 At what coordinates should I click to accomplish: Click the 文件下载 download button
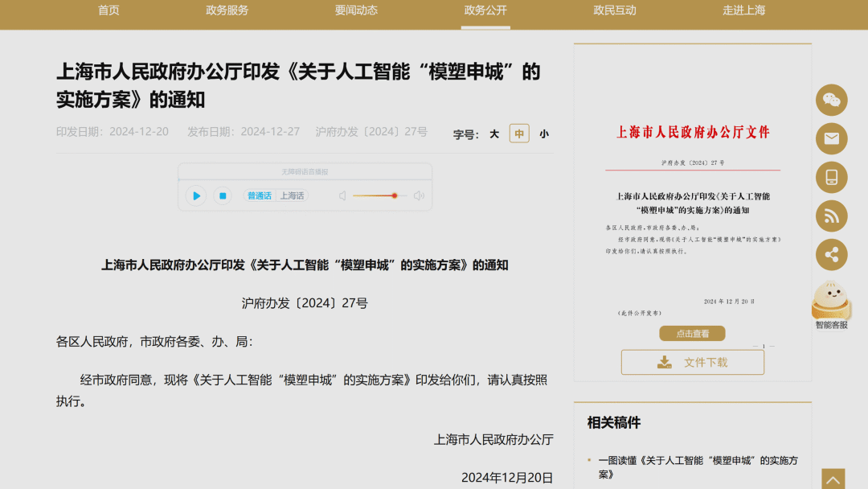pyautogui.click(x=693, y=362)
